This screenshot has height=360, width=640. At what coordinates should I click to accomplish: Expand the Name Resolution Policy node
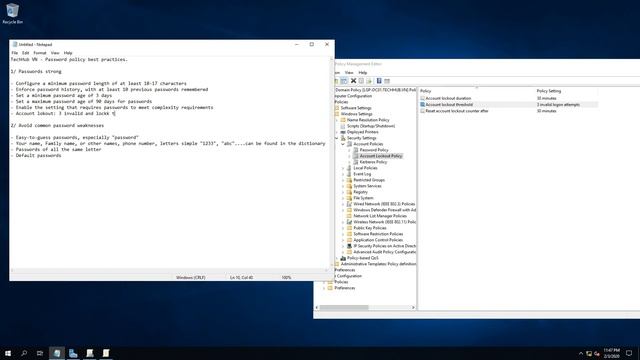tap(337, 120)
